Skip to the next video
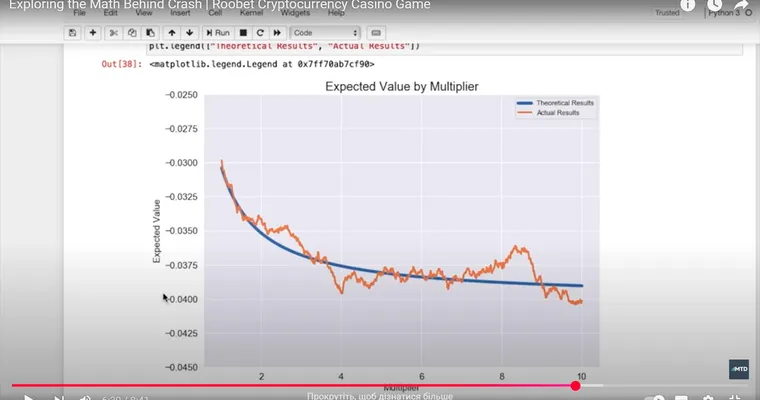The image size is (760, 400). 59,398
